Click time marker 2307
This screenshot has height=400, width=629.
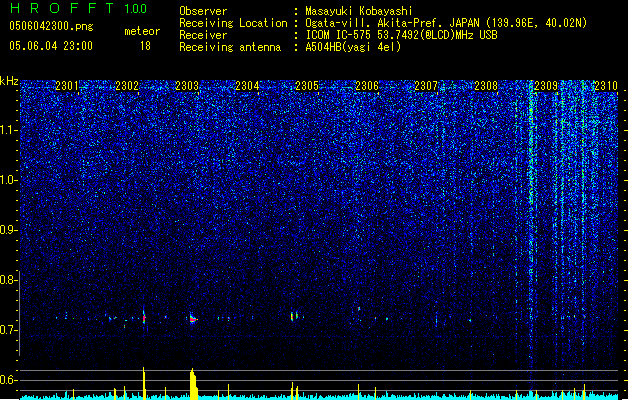pos(426,85)
